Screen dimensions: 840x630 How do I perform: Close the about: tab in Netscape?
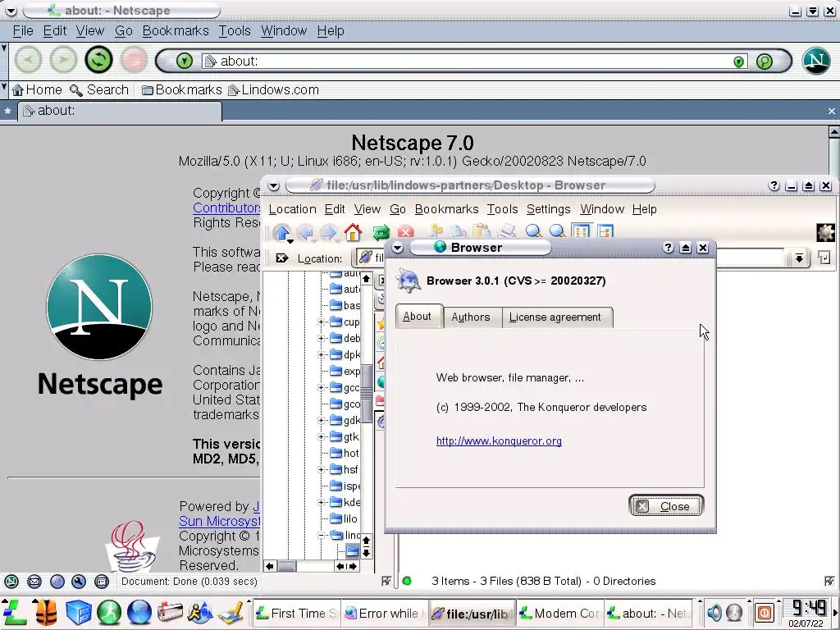pos(832,112)
